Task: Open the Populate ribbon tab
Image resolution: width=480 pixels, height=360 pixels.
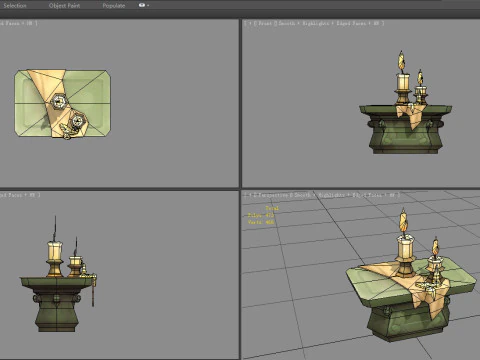Action: [114, 5]
